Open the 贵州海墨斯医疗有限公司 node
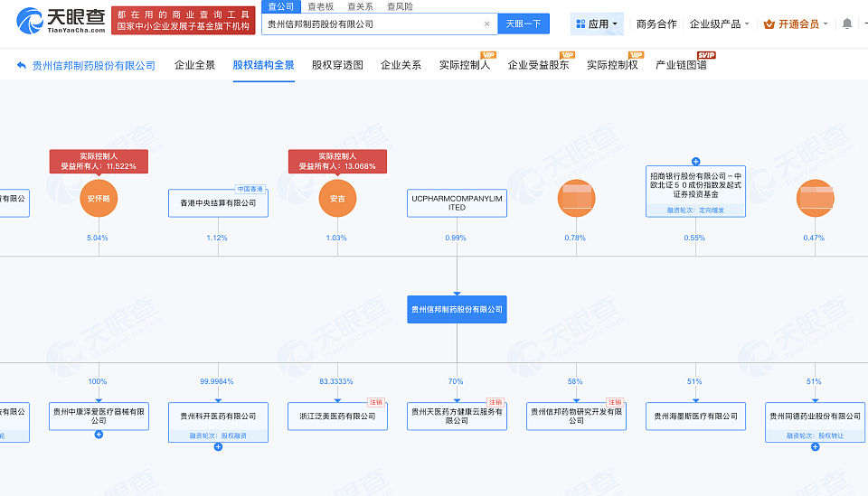Image resolution: width=868 pixels, height=496 pixels. click(x=695, y=416)
